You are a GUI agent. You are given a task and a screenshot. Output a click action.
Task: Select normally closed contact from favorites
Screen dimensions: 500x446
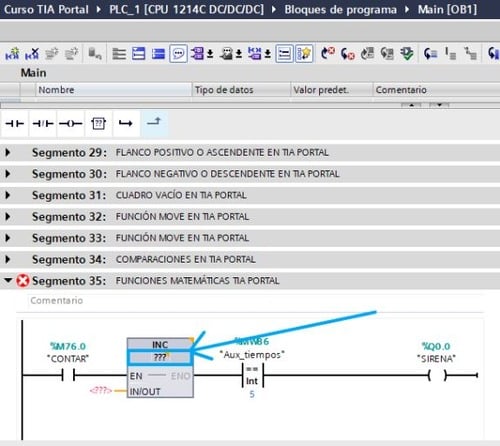point(43,124)
